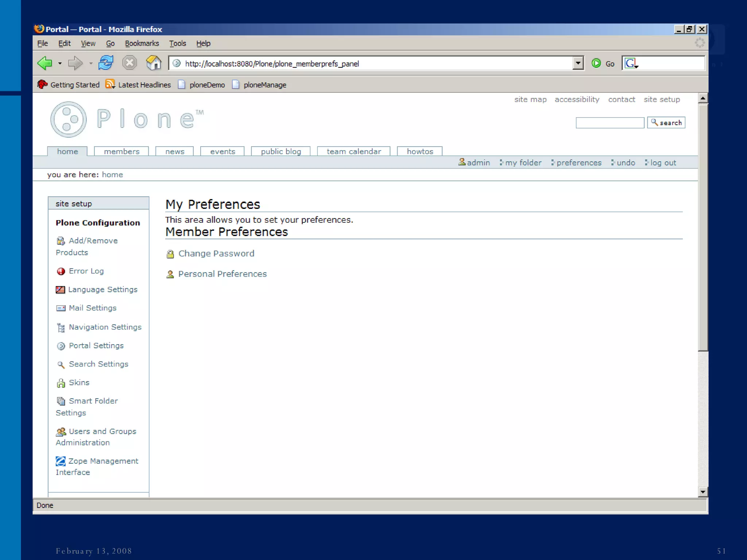Switch to the team calendar tab
The image size is (747, 560).
tap(353, 151)
